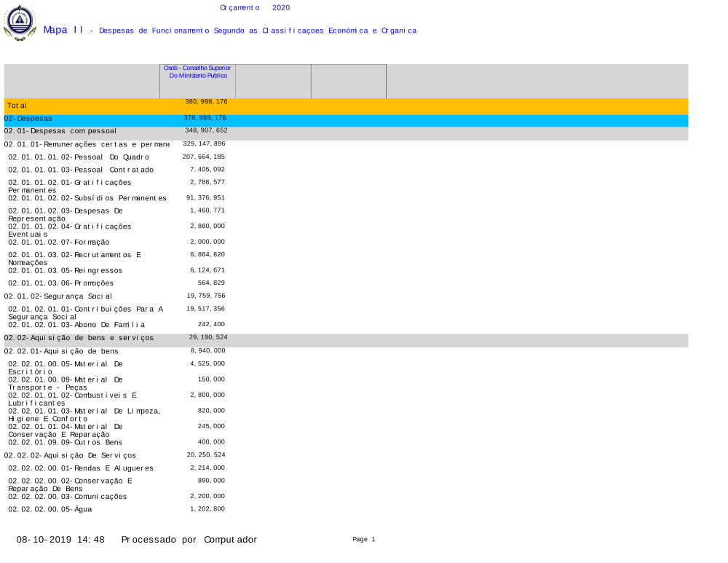Select the Pessoal Do Quadro line
728x563 pixels.
coord(79,157)
